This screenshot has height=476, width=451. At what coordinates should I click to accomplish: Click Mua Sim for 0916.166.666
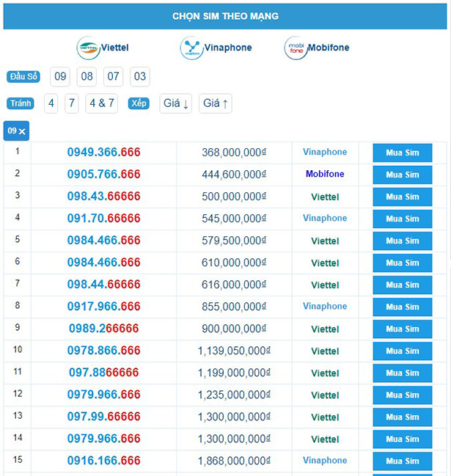(x=403, y=461)
